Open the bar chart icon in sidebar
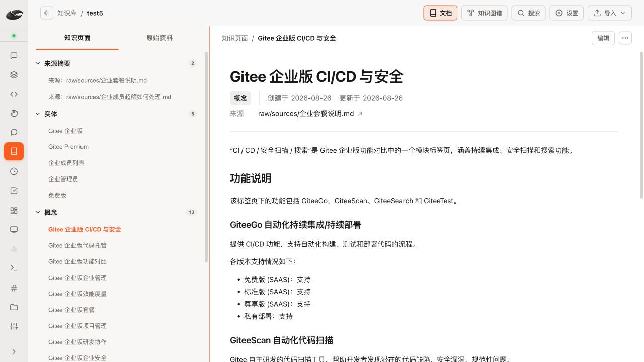The height and width of the screenshot is (362, 644). tap(14, 249)
